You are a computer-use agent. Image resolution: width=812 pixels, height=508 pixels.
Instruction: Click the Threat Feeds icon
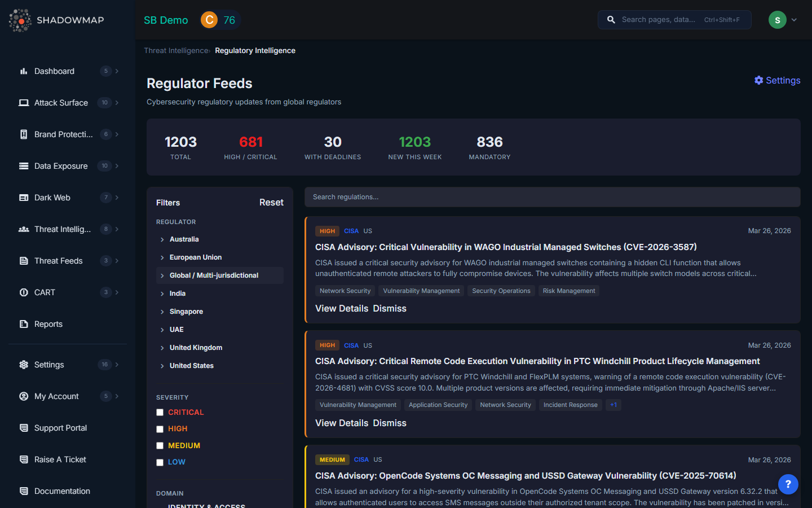24,261
